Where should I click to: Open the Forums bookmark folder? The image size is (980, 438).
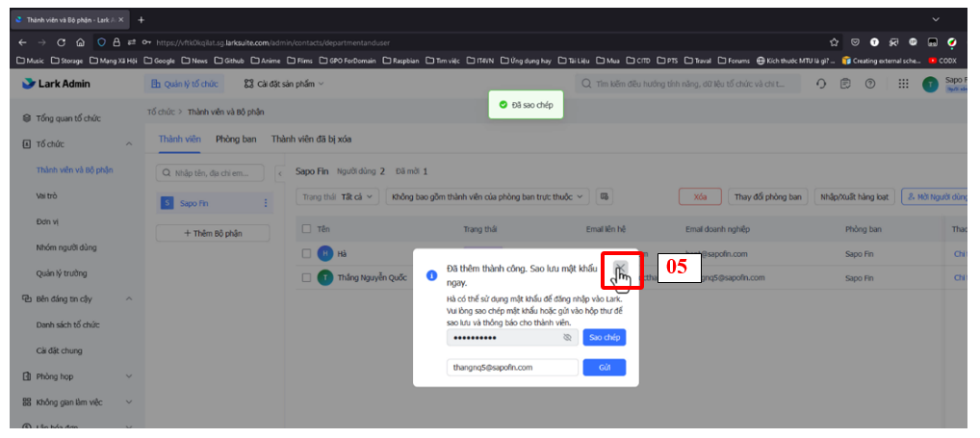tap(734, 61)
